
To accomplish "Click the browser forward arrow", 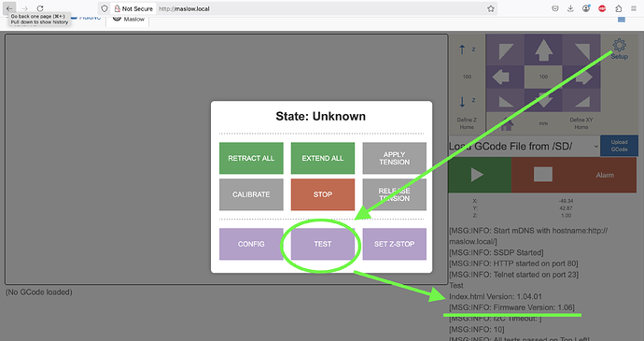I will point(24,8).
